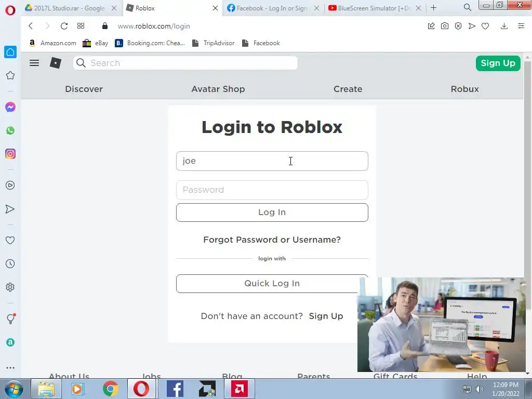Open Settings gear in sidebar
Viewport: 532px width, 399px height.
(x=10, y=287)
